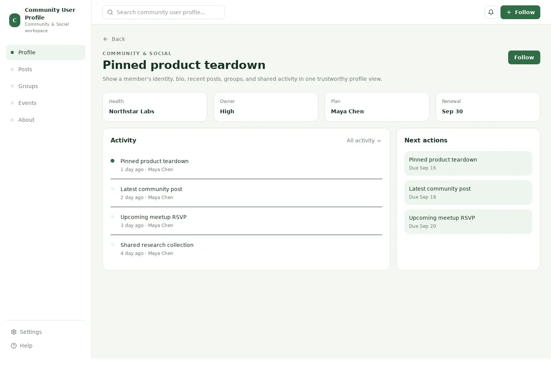
Task: Select the Upcoming meetup RSVP Due Sep 20 action
Action: point(468,222)
